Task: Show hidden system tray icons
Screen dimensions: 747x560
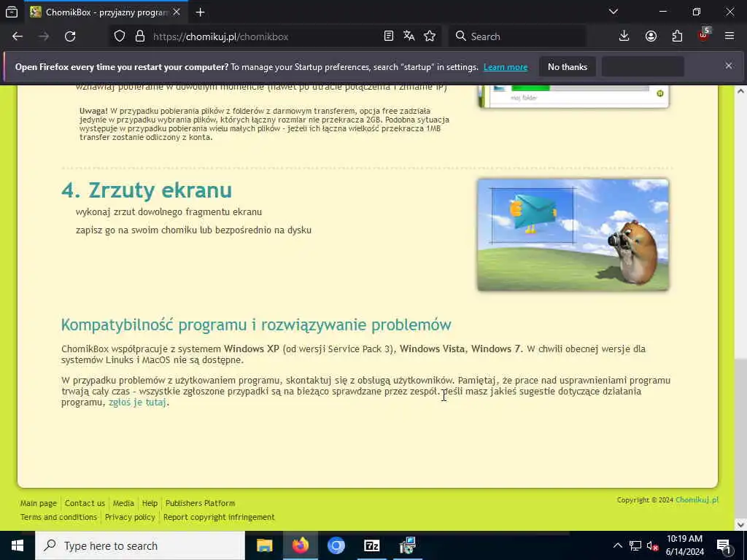Action: pos(617,545)
